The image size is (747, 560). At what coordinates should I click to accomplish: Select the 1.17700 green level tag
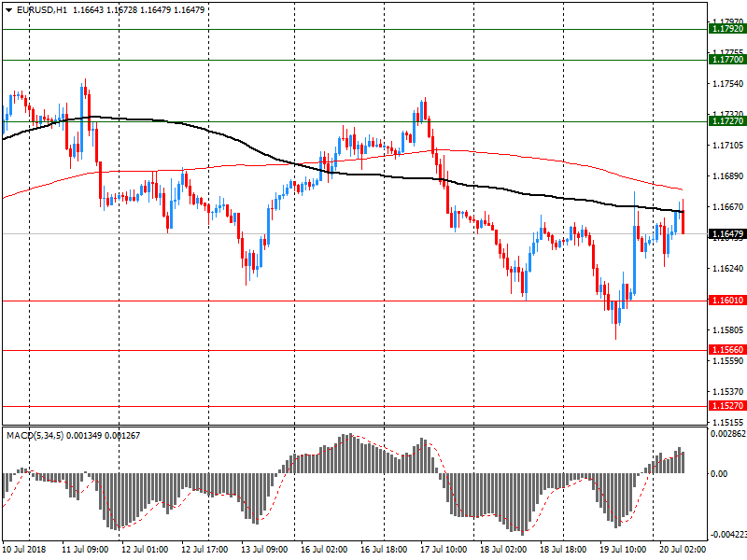(x=727, y=60)
